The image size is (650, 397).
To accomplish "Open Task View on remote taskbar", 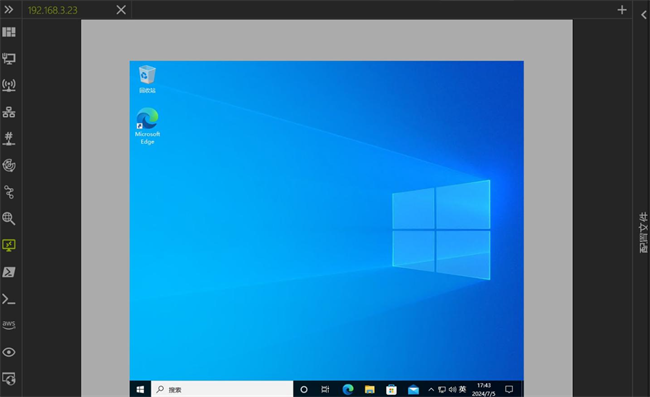I will pyautogui.click(x=325, y=390).
